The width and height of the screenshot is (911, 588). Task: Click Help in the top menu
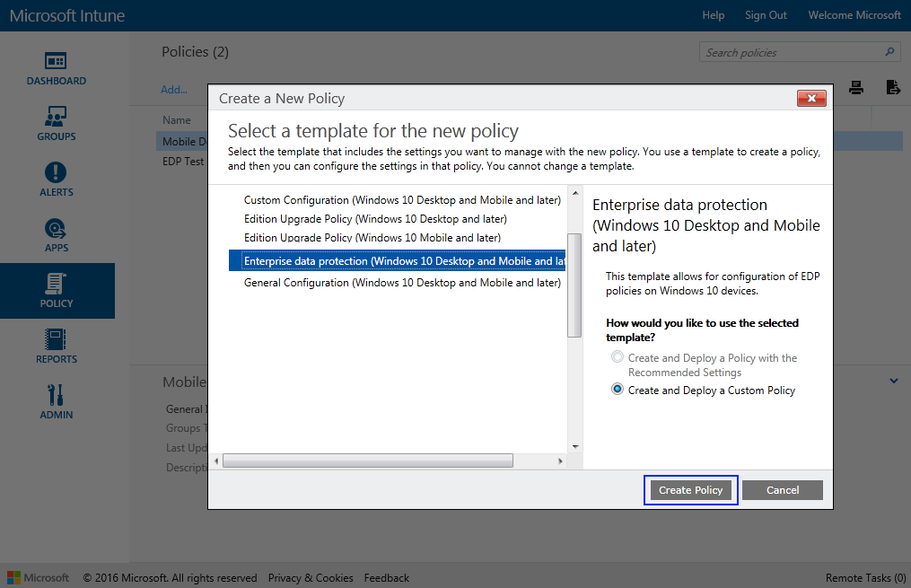tap(713, 15)
